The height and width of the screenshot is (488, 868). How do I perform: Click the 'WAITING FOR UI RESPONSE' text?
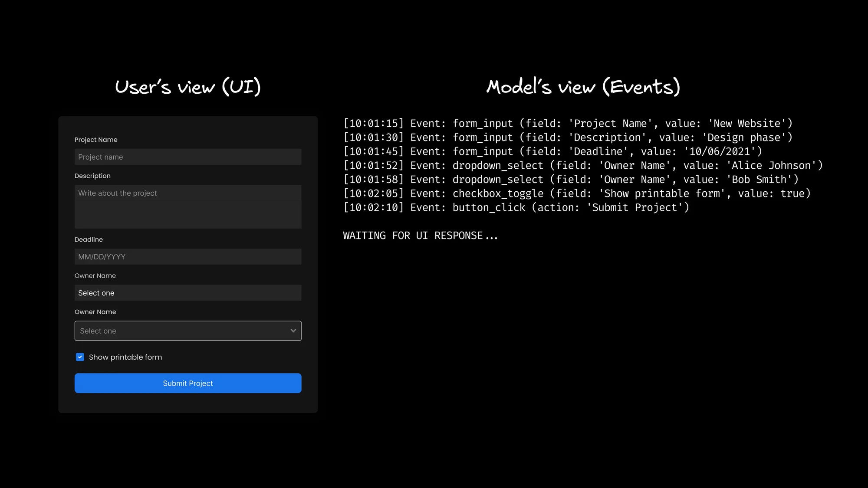[420, 236]
